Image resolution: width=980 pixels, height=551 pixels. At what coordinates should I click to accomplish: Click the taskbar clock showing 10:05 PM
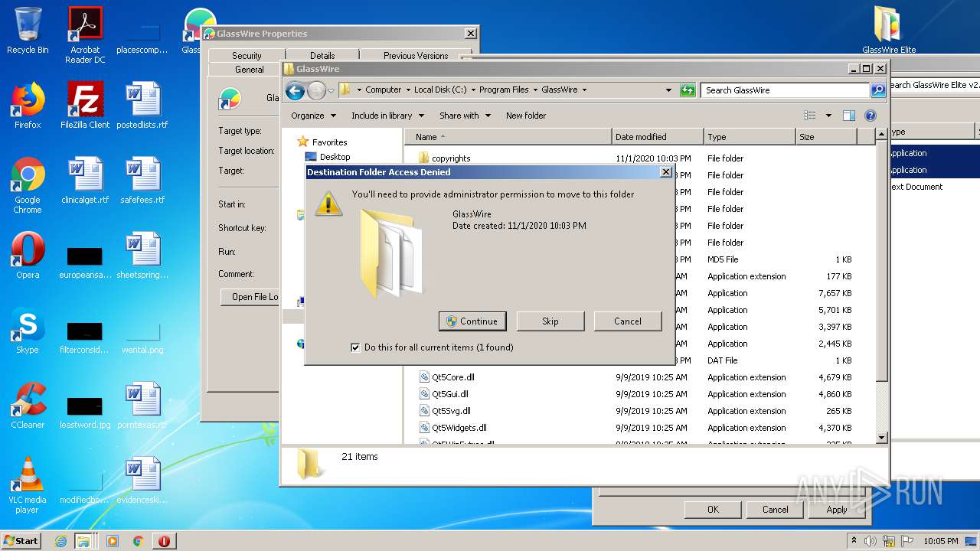[x=941, y=541]
